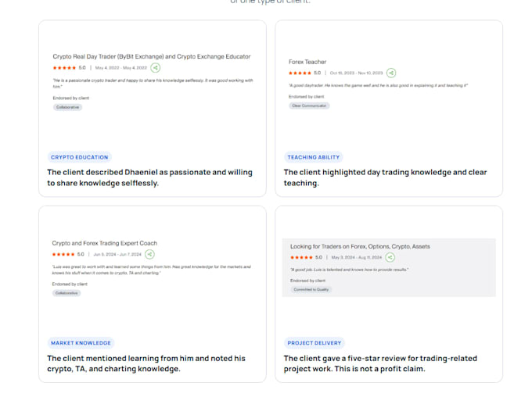Click share icon on Forex Teacher review
Image resolution: width=532 pixels, height=397 pixels.
[x=391, y=73]
